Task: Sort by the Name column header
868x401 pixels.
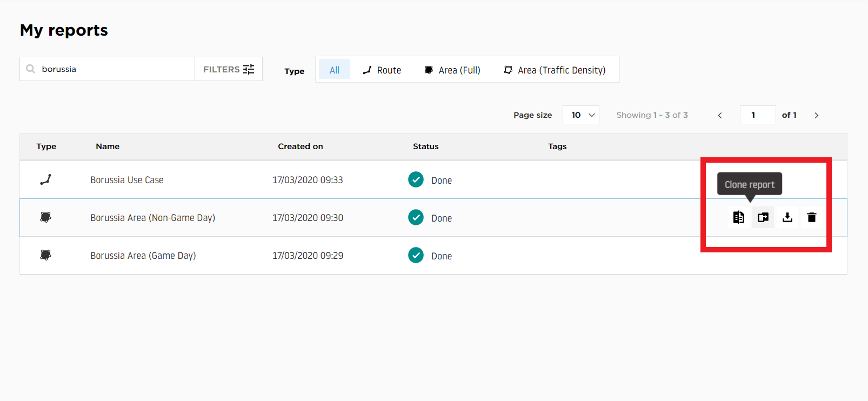Action: [108, 146]
